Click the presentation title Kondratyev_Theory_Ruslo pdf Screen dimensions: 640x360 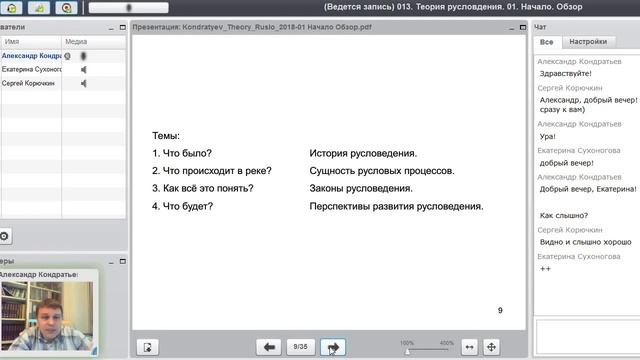tap(252, 27)
